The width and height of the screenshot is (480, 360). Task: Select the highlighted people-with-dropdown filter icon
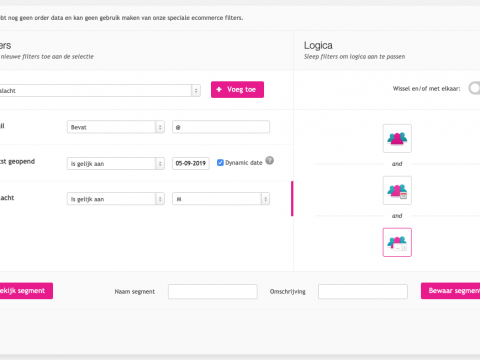click(x=397, y=242)
